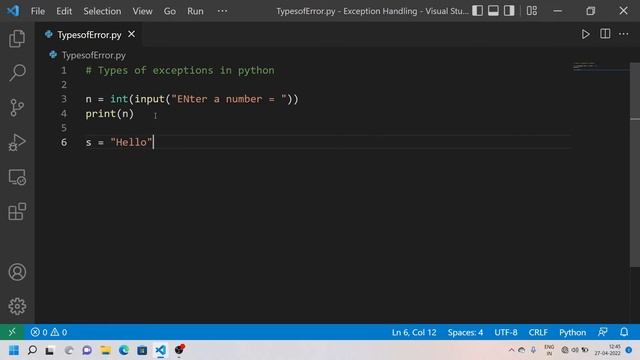Viewport: 640px width, 360px height.
Task: Open the errors and warnings status item
Action: point(49,332)
